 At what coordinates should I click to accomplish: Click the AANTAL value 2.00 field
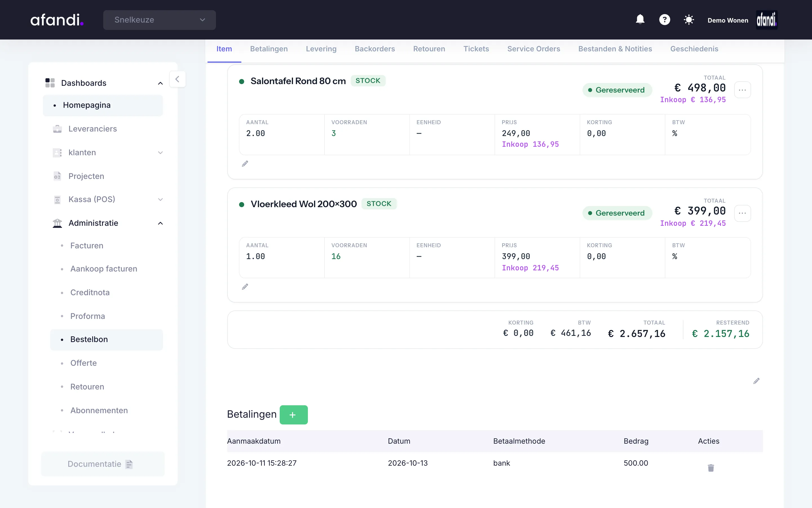(x=255, y=133)
